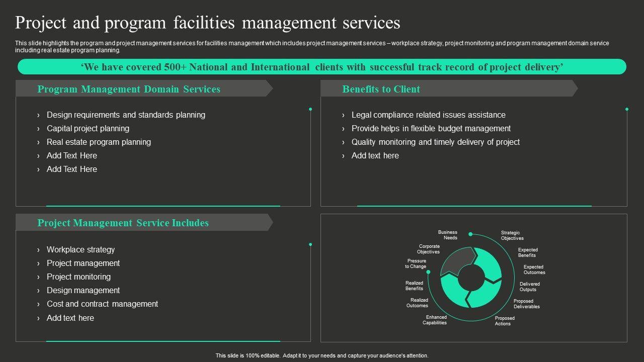Click the 'Expected Outcomes' diagram label
Screen dimensions: 644x362
pos(534,269)
